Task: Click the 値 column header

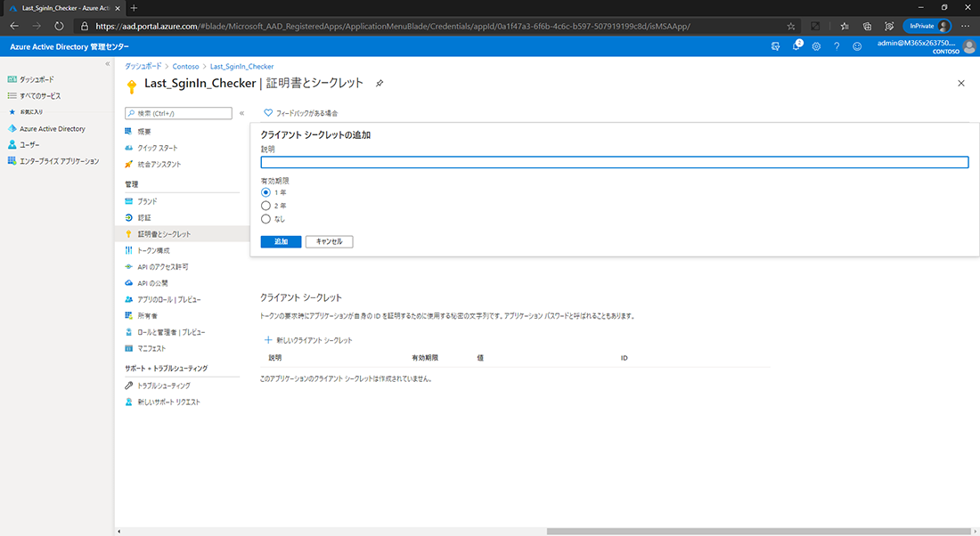Action: 480,358
